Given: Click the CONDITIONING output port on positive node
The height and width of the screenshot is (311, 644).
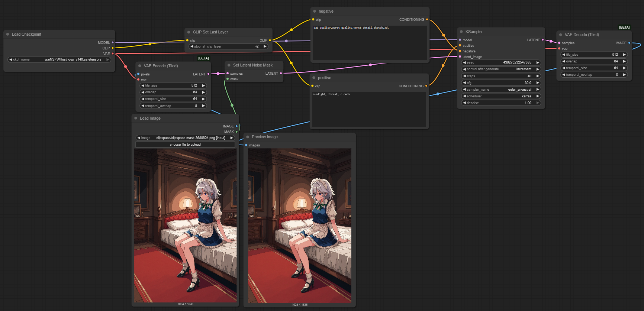Looking at the screenshot, I should (426, 86).
